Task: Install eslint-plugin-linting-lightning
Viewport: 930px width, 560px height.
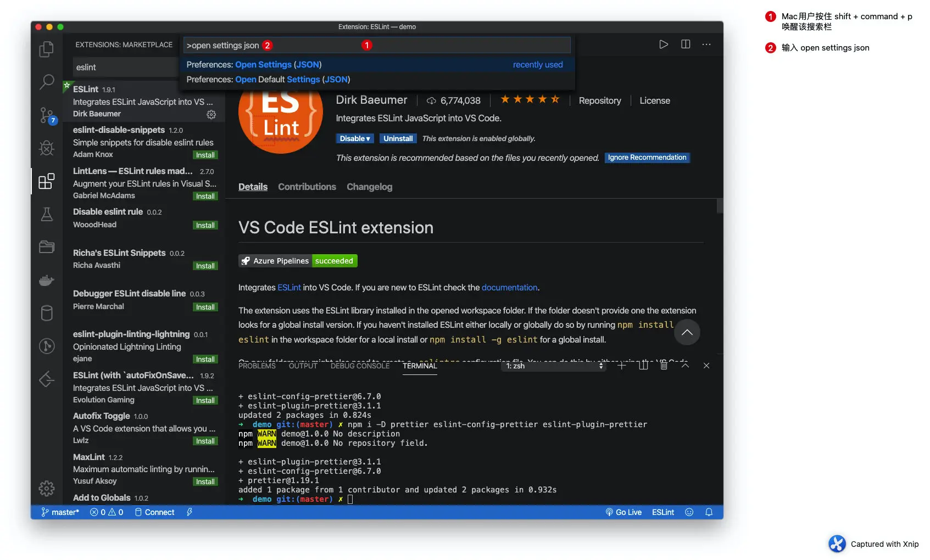Action: (x=205, y=360)
